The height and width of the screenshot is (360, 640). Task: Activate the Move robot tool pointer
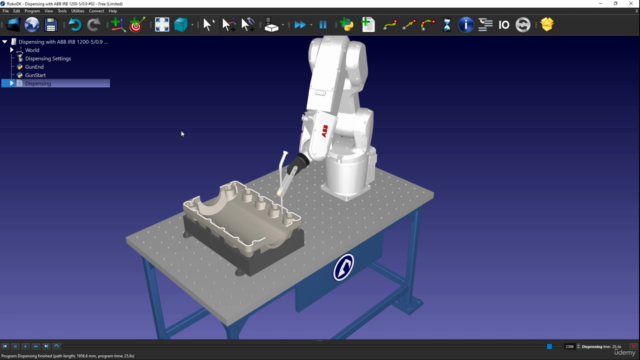coord(248,25)
